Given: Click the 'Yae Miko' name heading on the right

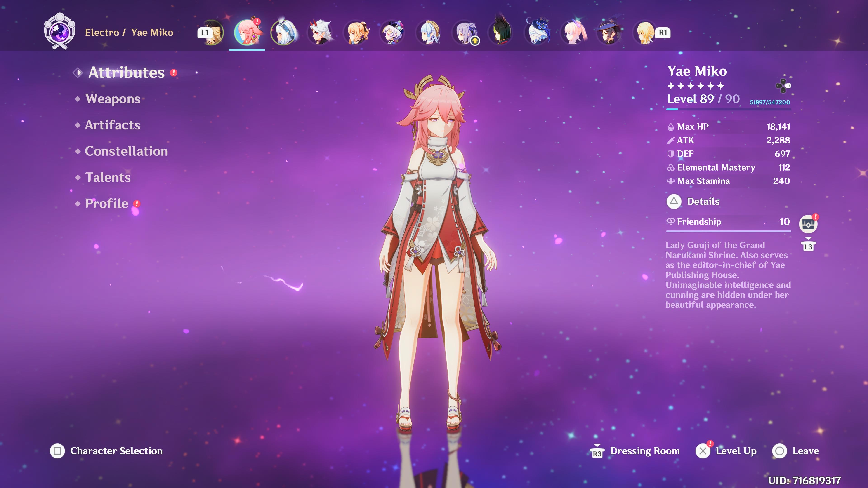Looking at the screenshot, I should pos(697,71).
